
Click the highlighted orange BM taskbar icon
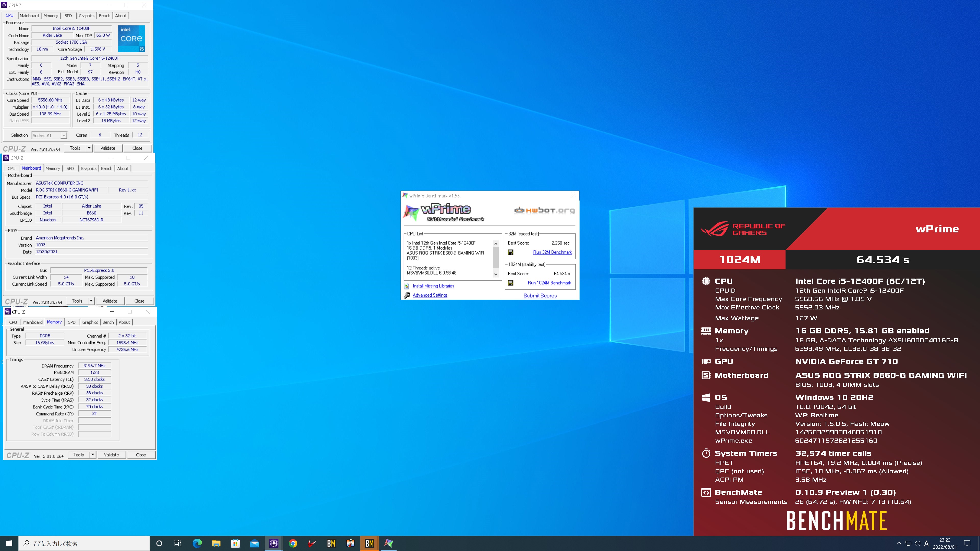coord(369,543)
